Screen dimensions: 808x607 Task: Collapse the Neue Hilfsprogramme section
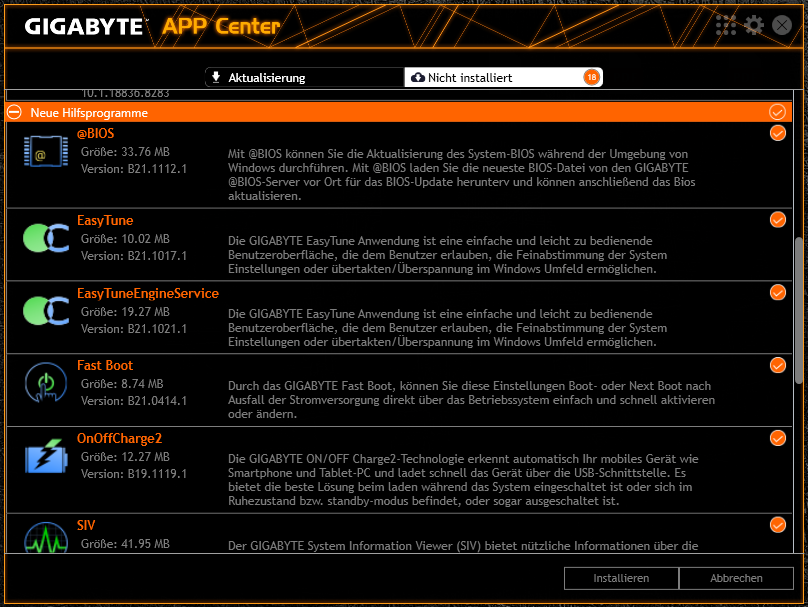click(x=14, y=112)
